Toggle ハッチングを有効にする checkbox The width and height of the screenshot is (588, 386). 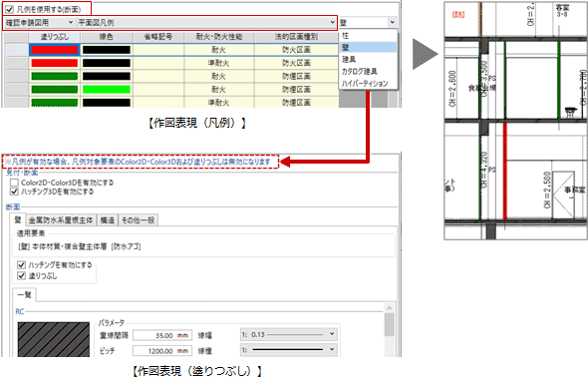pyautogui.click(x=21, y=265)
